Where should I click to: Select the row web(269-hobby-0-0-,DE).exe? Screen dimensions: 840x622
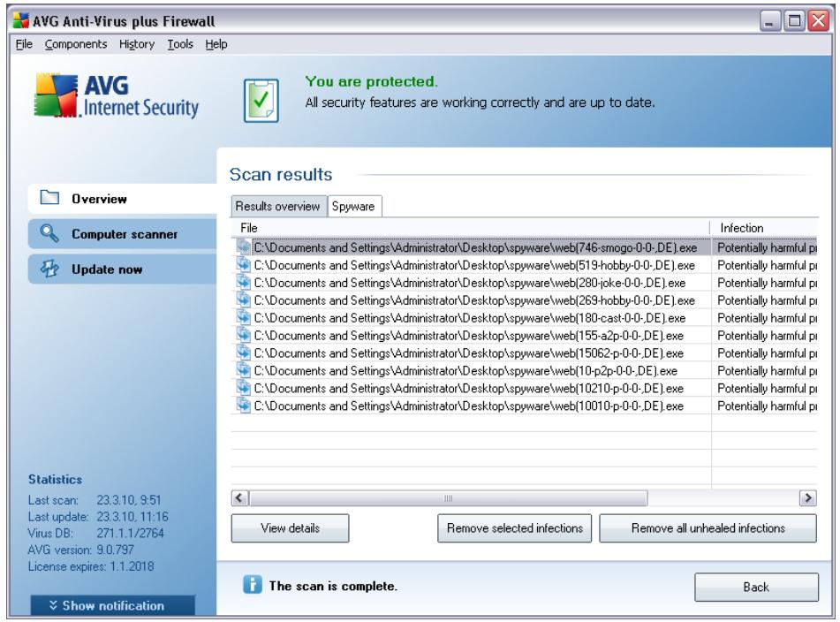point(524,300)
